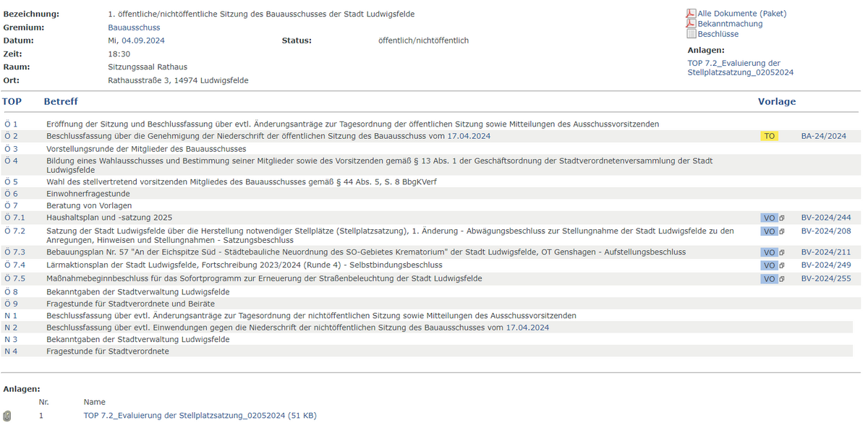Click paperclip attachment icon in Anlagen list
This screenshot has height=423, width=868.
pyautogui.click(x=7, y=416)
